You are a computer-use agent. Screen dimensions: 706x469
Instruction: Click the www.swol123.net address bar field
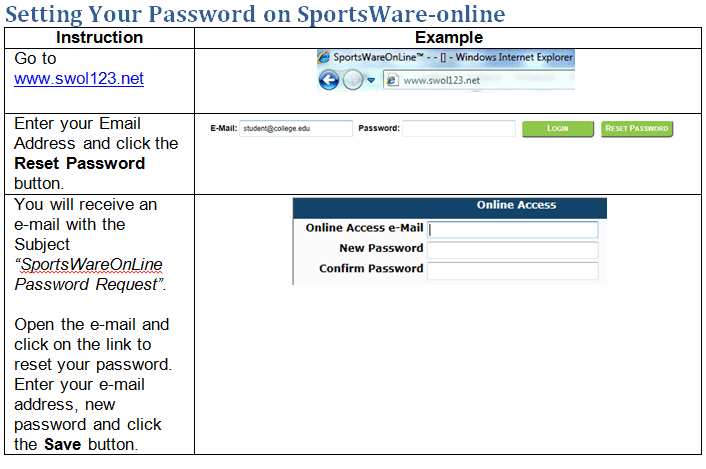[479, 80]
